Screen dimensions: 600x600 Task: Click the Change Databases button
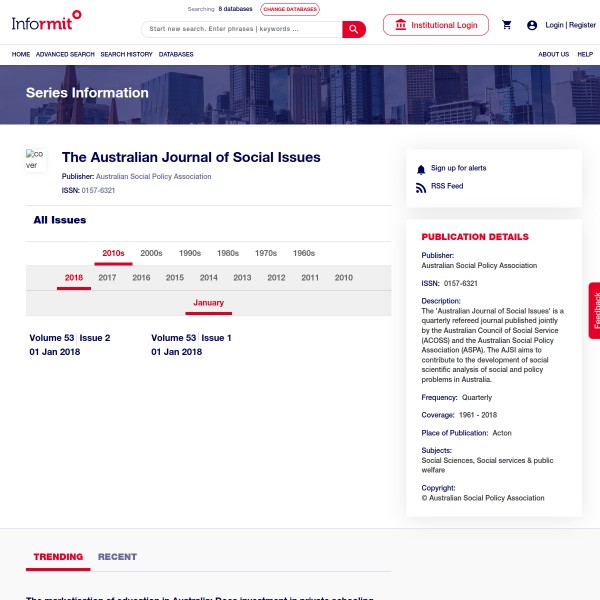[290, 9]
